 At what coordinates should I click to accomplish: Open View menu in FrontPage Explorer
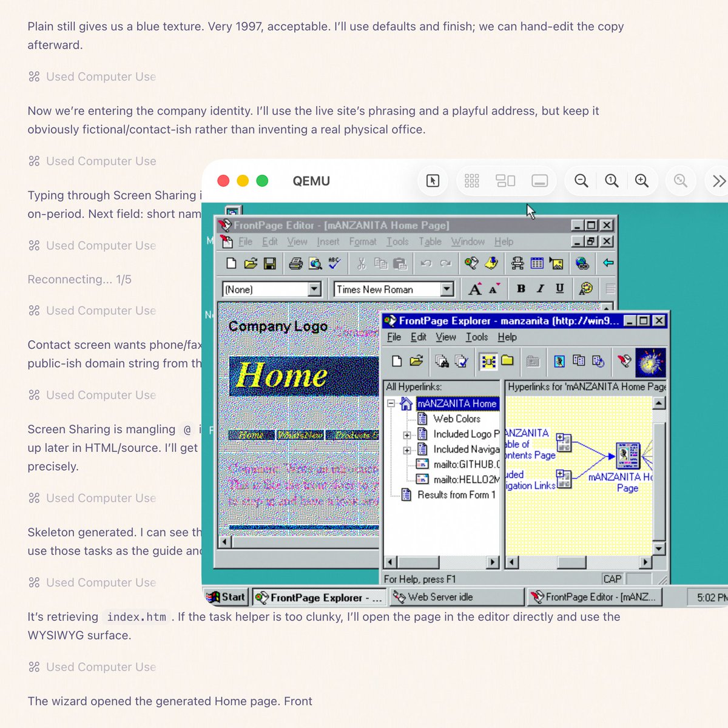click(x=445, y=337)
